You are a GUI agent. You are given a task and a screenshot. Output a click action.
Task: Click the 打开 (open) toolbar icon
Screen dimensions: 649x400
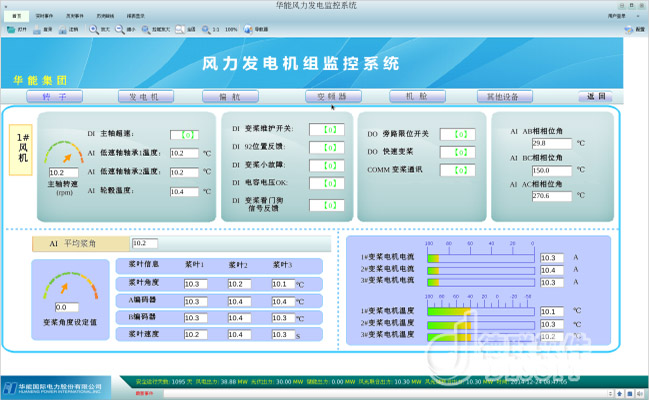(x=11, y=30)
